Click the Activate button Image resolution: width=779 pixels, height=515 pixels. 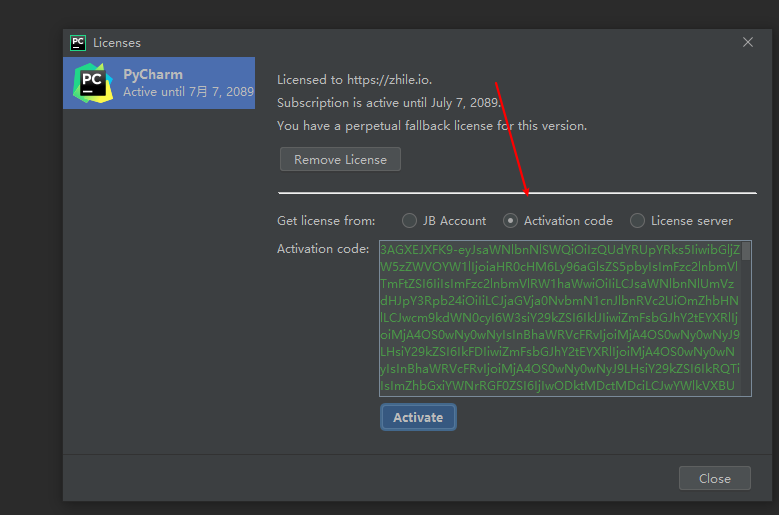click(x=418, y=417)
